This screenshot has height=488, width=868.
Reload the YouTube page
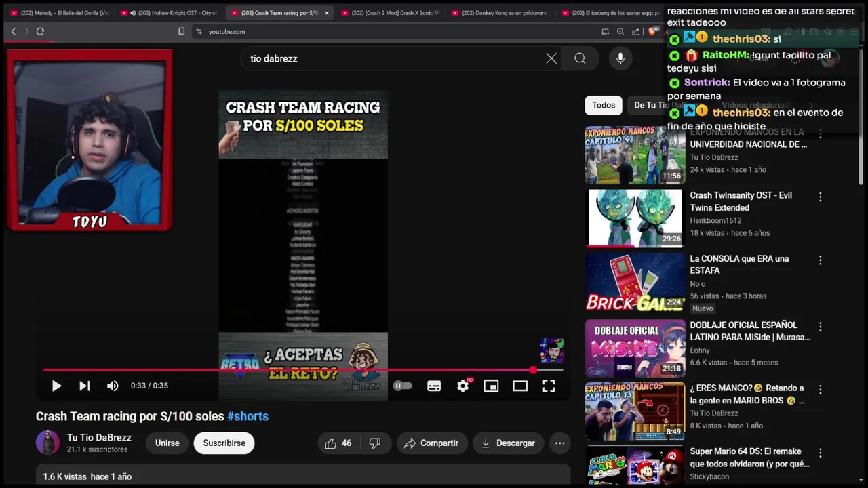tap(40, 31)
